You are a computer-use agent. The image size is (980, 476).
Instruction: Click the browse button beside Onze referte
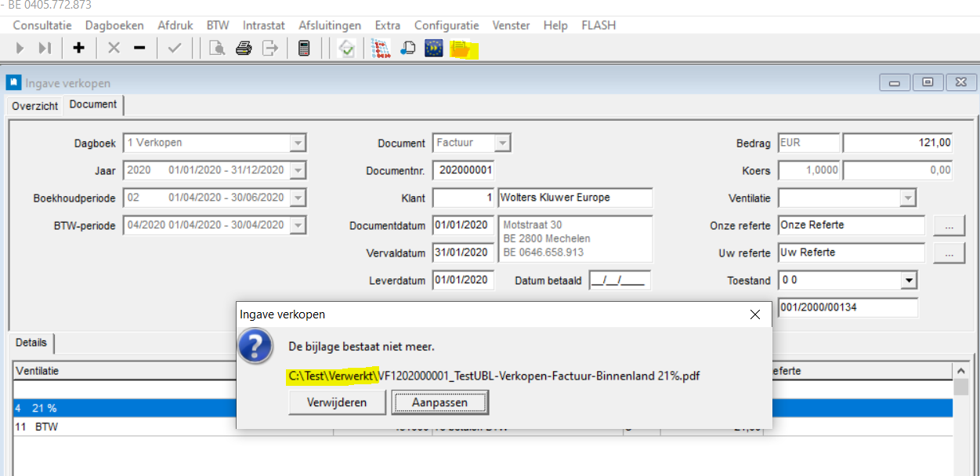tap(949, 226)
